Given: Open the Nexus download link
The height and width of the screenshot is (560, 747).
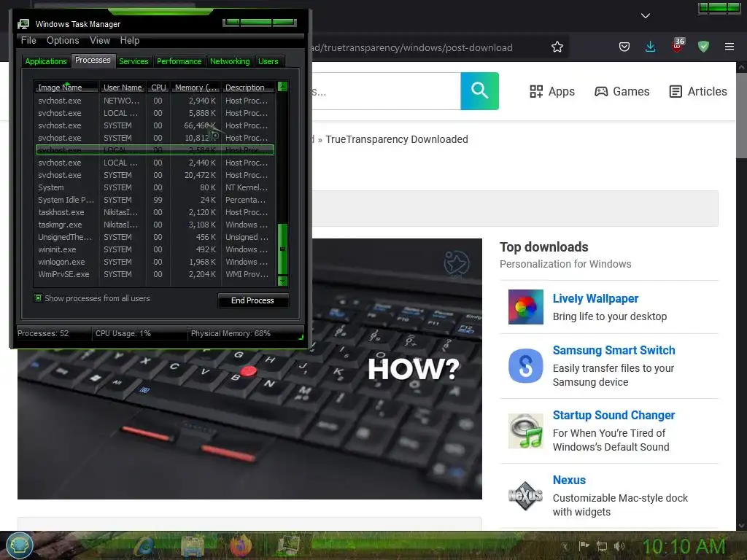Looking at the screenshot, I should [x=569, y=480].
